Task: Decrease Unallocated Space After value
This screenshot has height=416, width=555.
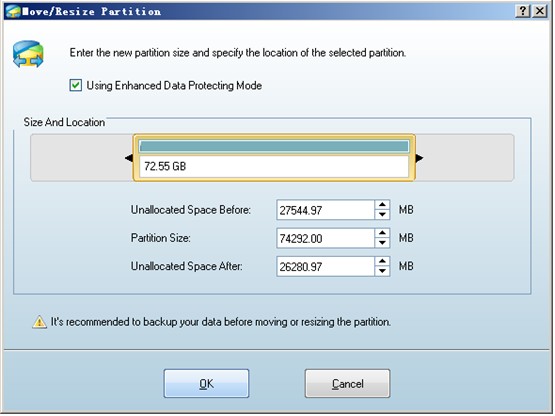Action: [x=382, y=271]
